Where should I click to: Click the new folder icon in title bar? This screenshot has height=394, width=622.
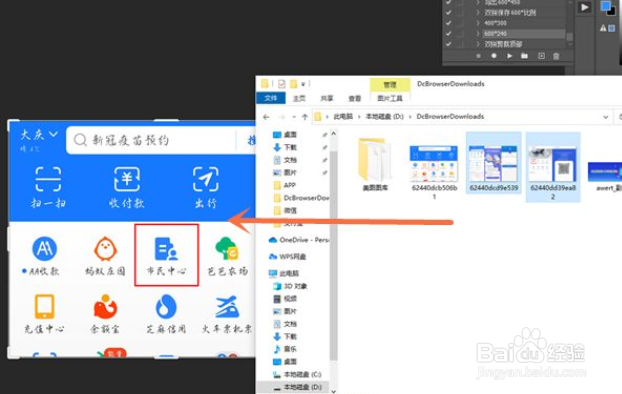294,84
